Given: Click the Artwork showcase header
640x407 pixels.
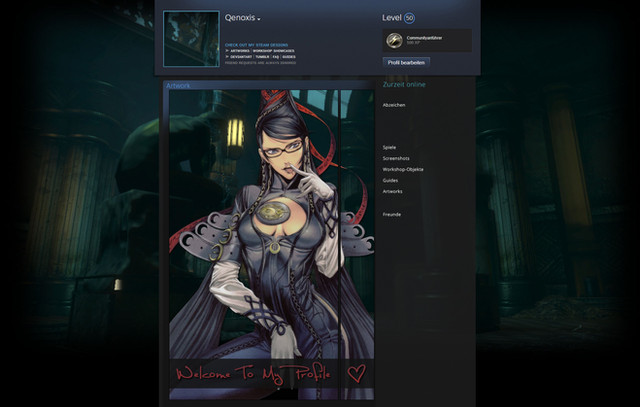Looking at the screenshot, I should tap(269, 85).
